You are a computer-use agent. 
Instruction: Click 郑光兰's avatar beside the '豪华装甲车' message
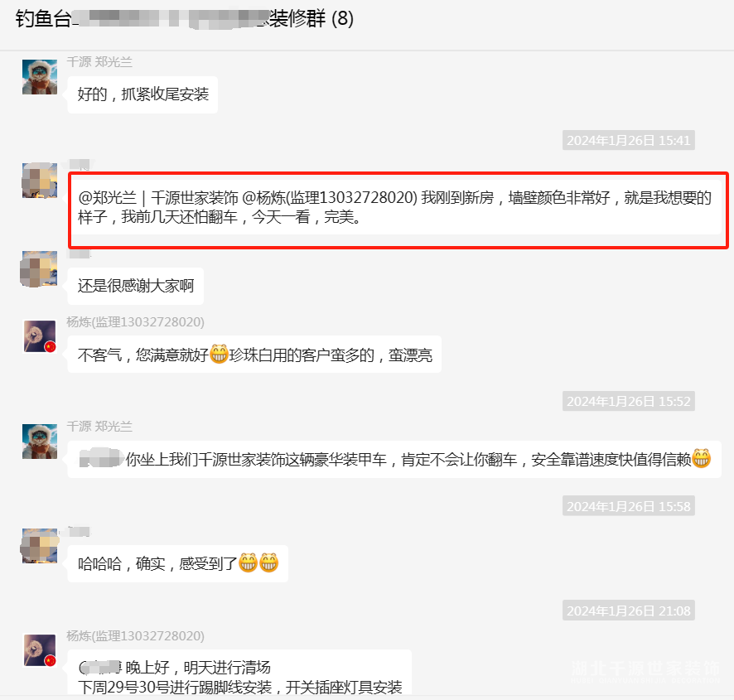pos(40,441)
